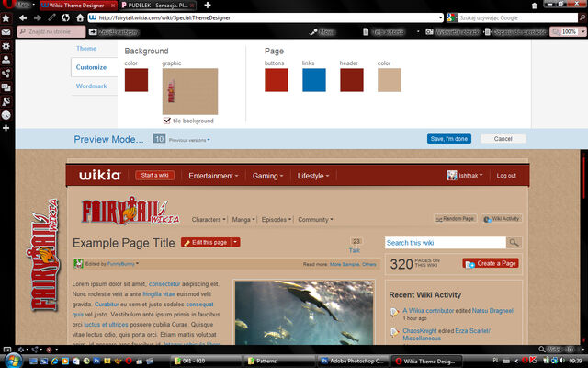The image size is (588, 368).
Task: Go forward with the browser forward arrow
Action: click(x=37, y=17)
